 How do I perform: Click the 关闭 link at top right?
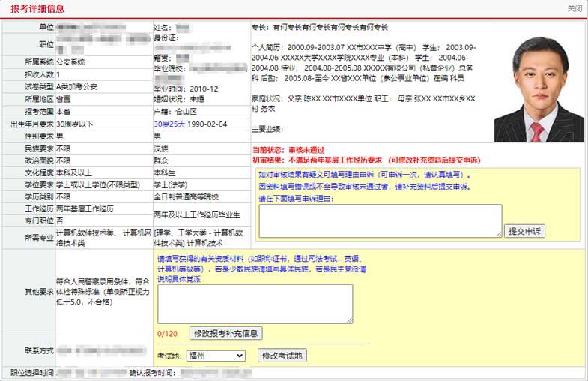575,8
